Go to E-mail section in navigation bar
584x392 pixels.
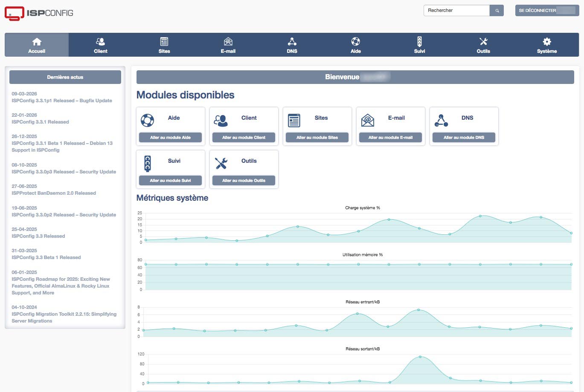tap(228, 45)
